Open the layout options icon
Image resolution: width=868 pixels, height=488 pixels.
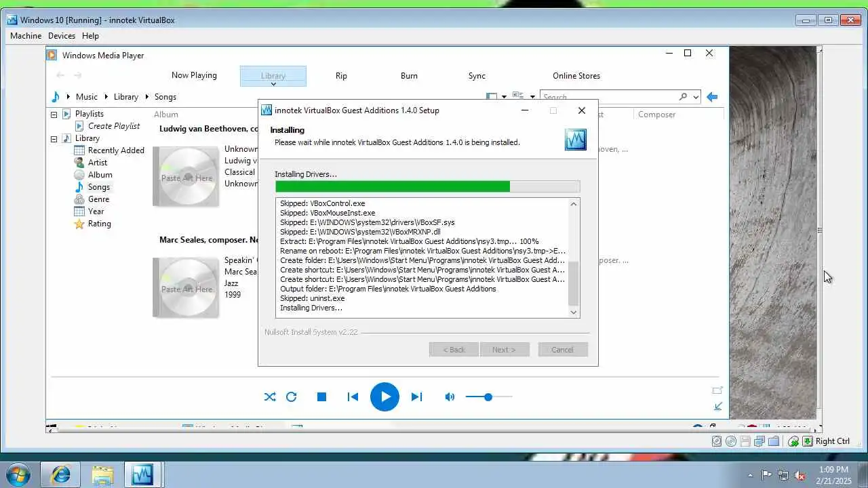pos(492,97)
